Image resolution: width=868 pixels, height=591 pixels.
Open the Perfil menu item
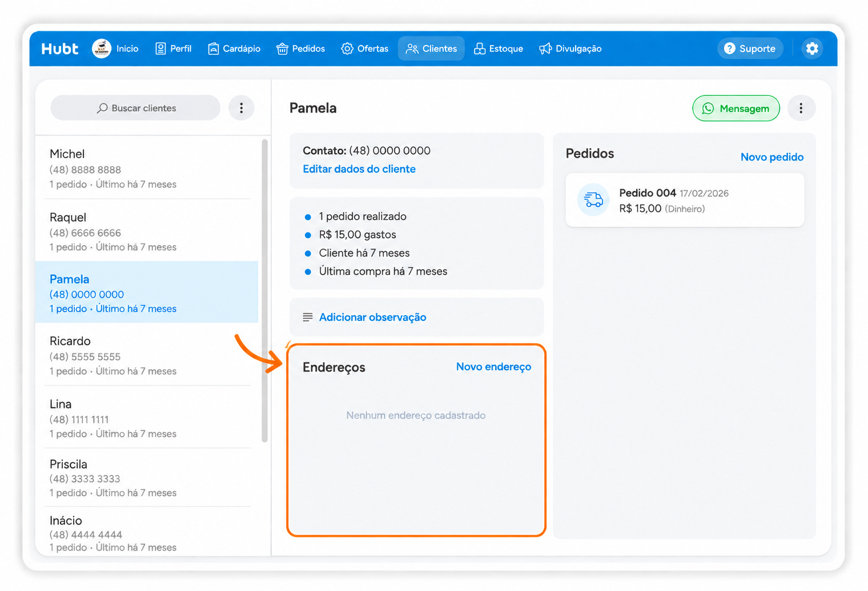pos(174,49)
